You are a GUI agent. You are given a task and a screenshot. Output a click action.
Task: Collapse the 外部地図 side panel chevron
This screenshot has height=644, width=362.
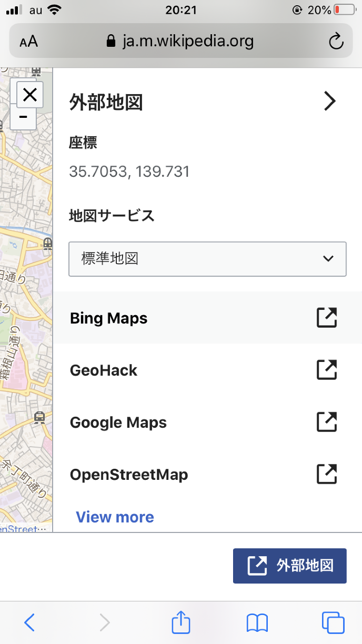pos(329,101)
